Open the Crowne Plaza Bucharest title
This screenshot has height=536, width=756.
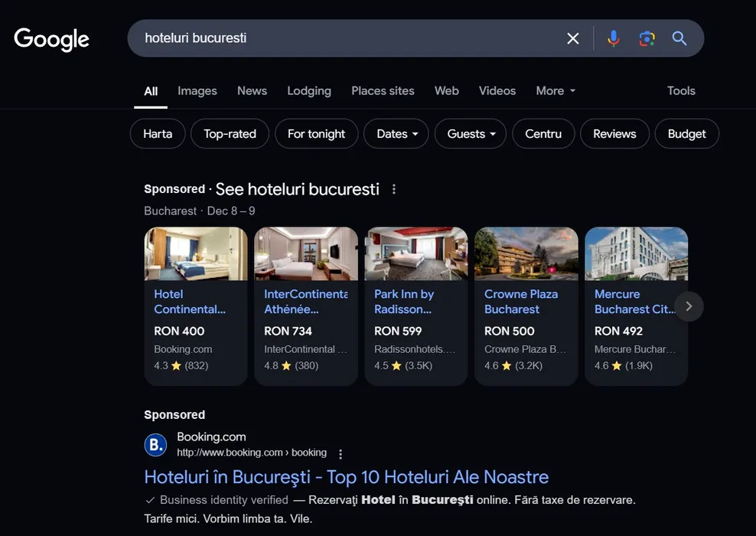(521, 302)
